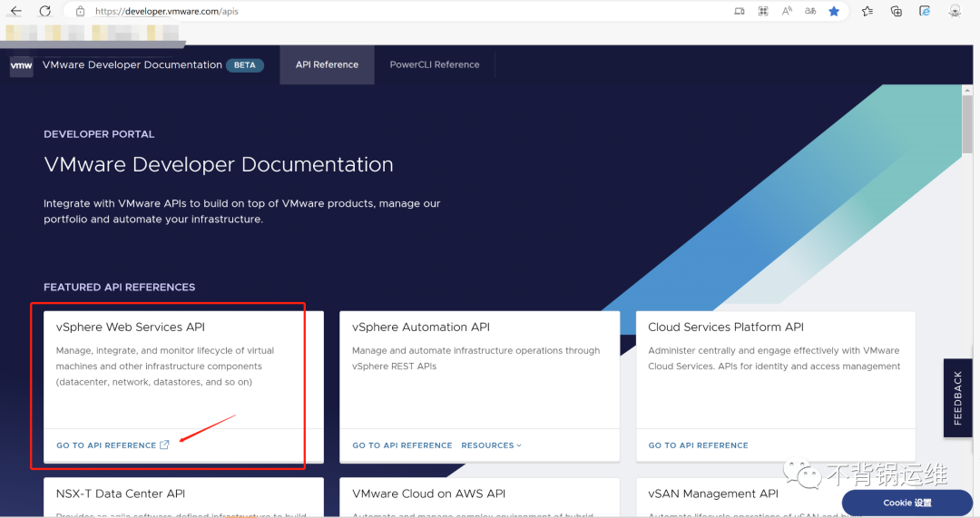View site info via the lock icon
This screenshot has height=518, width=980.
pyautogui.click(x=80, y=11)
